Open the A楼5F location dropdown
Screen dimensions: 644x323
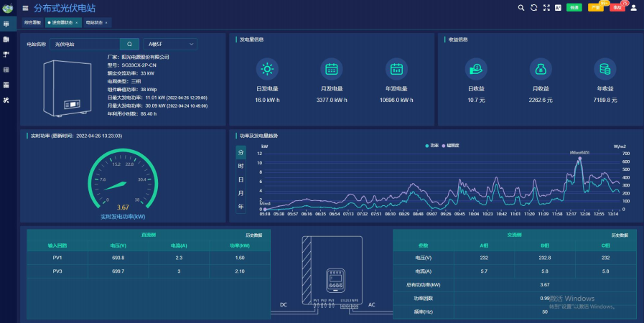[170, 45]
